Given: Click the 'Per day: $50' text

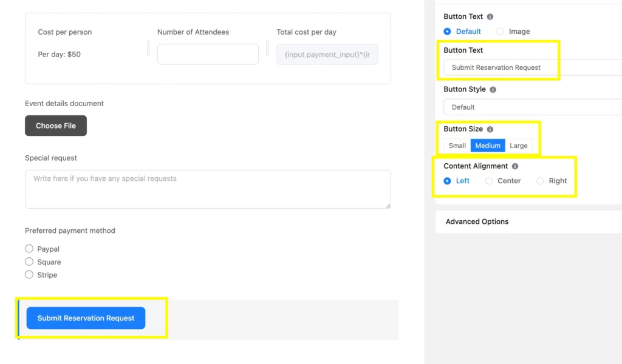Looking at the screenshot, I should click(x=59, y=54).
